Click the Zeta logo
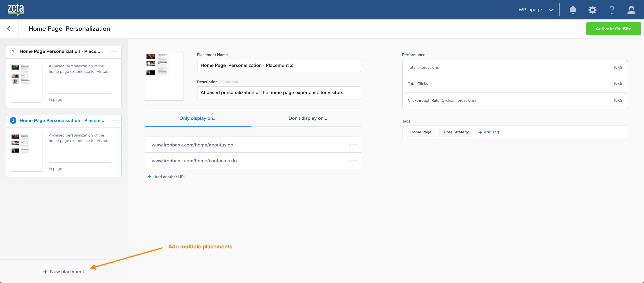Image resolution: width=644 pixels, height=283 pixels. click(x=16, y=9)
